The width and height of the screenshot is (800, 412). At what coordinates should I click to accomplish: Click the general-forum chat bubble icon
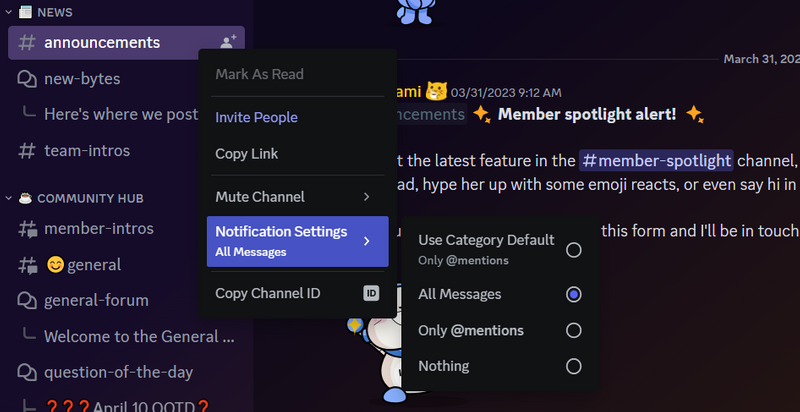[27, 300]
